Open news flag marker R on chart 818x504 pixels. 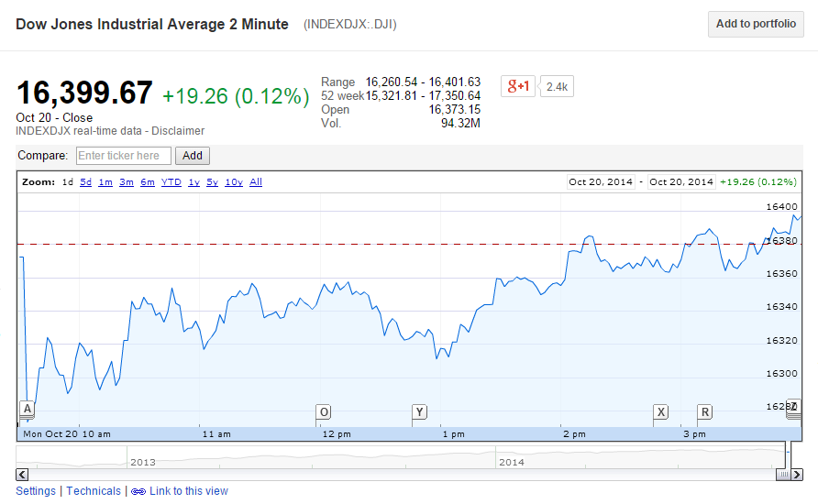point(705,412)
